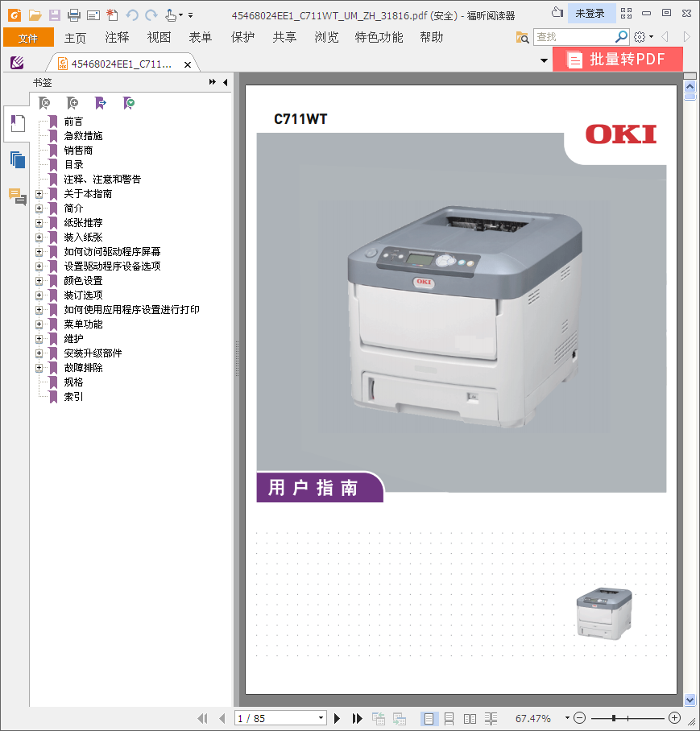Click the bookmark with green badge icon

(x=129, y=103)
